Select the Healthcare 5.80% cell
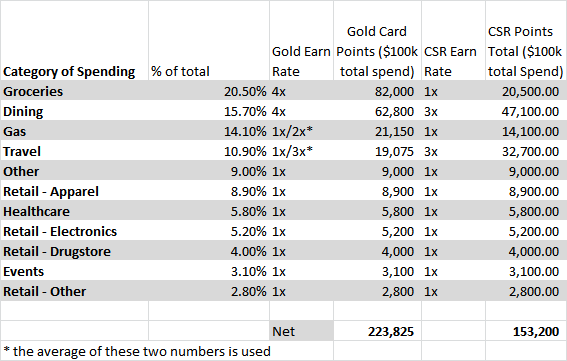Image resolution: width=567 pixels, height=361 pixels. [x=209, y=211]
